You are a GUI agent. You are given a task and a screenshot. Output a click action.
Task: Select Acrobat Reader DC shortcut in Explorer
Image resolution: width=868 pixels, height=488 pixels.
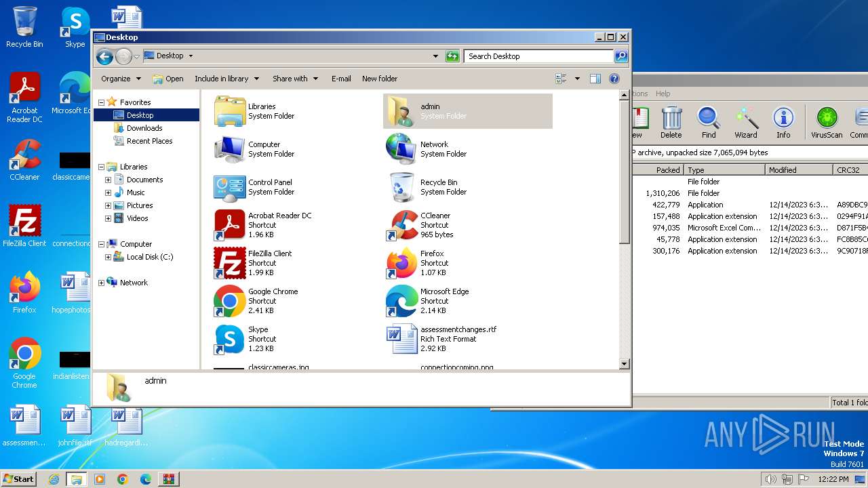[x=230, y=225]
